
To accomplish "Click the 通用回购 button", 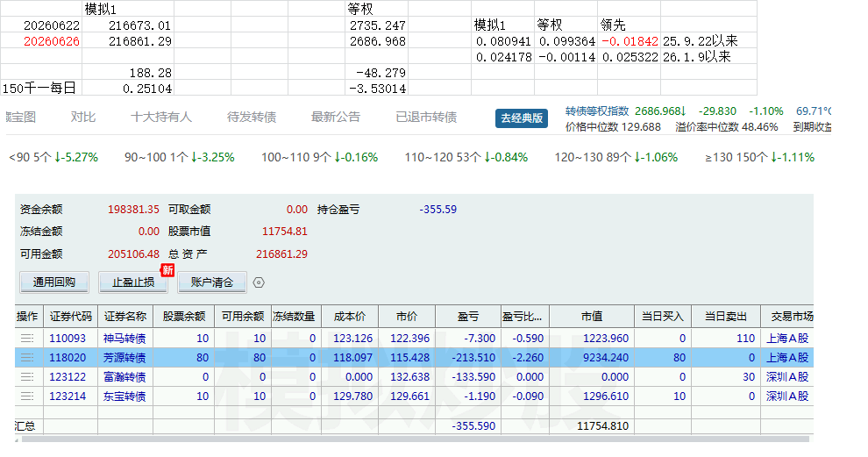I will [53, 282].
